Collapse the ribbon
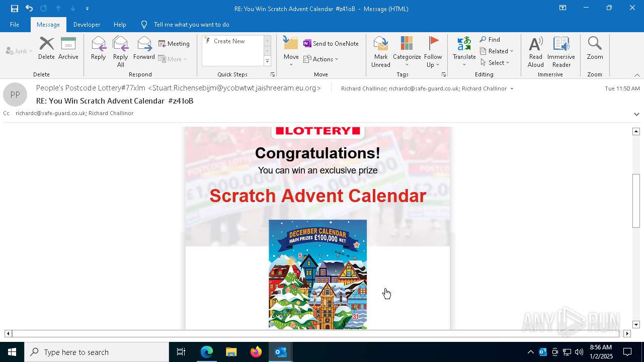Screen dimensions: 644x362 point(637,75)
